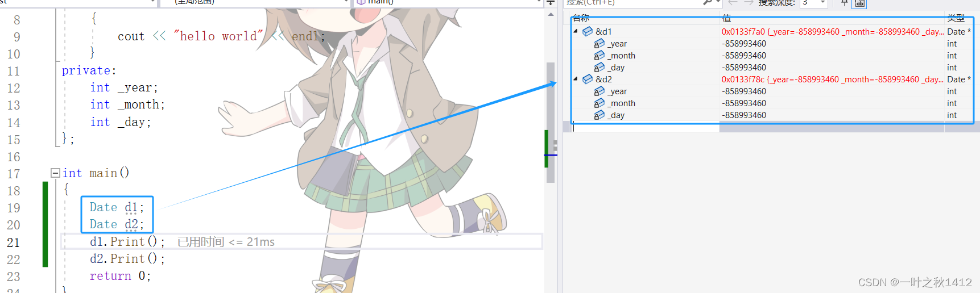
Task: Open the global scope dropdown above the code
Action: 255,2
